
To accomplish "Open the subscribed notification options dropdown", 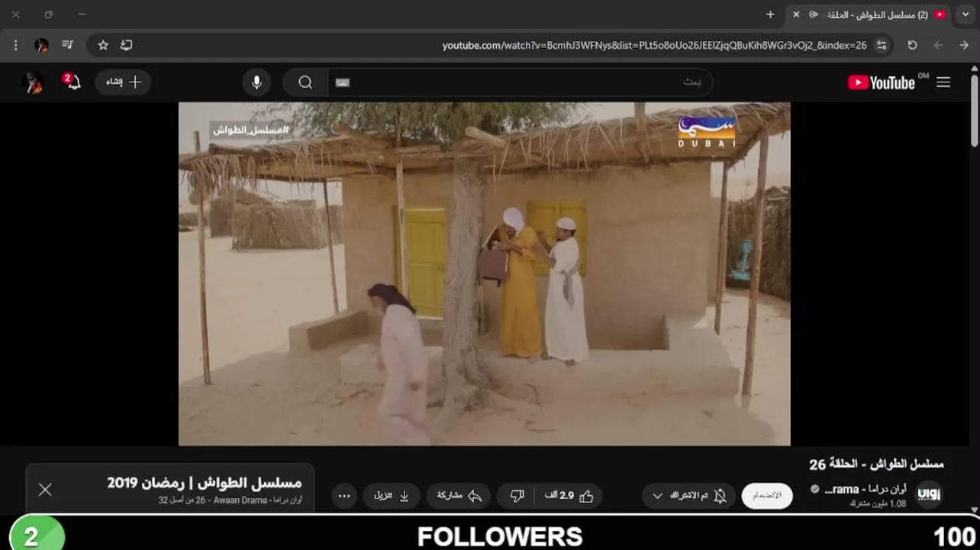I will pyautogui.click(x=656, y=496).
